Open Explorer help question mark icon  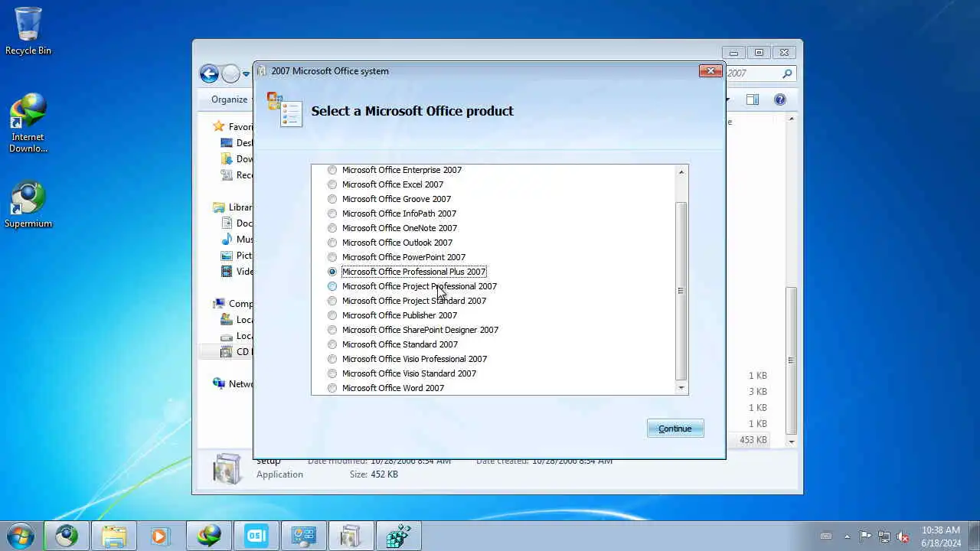(780, 99)
